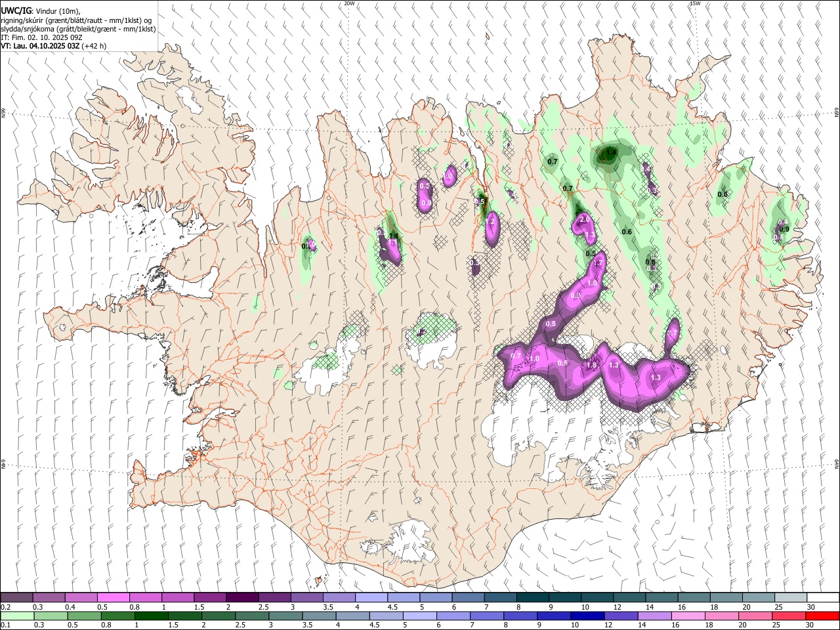Viewport: 840px width, 630px height.
Task: Select the upper legend swatch starting at 14
Action: [661, 598]
